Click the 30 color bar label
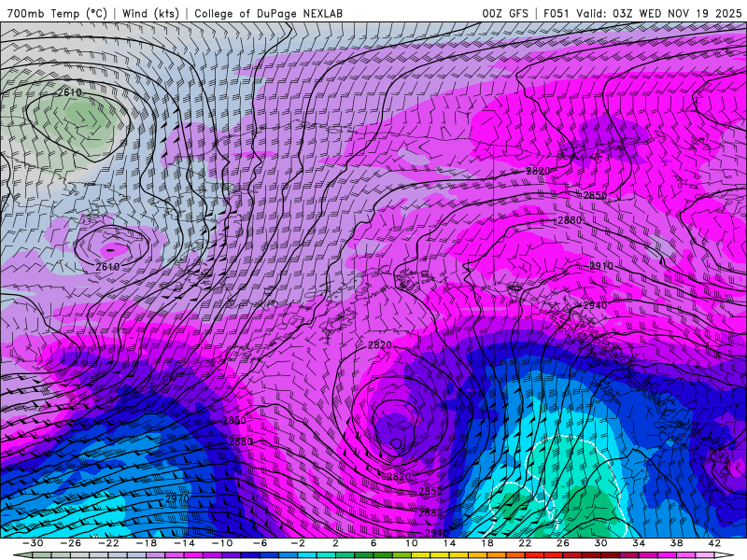The image size is (747, 560). coord(600,543)
